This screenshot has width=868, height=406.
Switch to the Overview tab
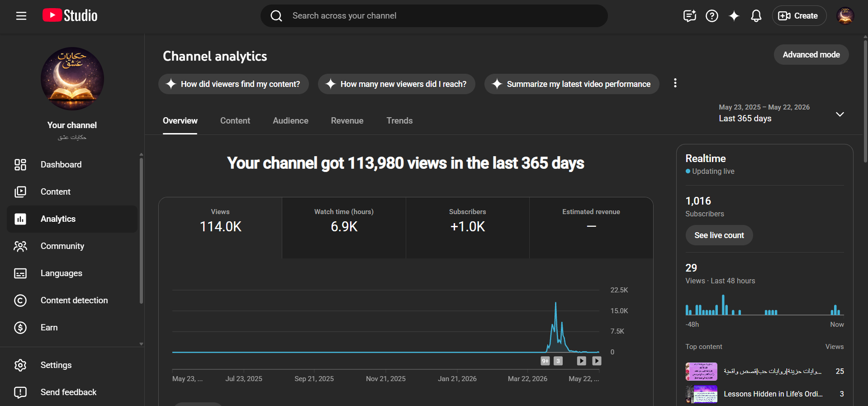click(x=180, y=121)
